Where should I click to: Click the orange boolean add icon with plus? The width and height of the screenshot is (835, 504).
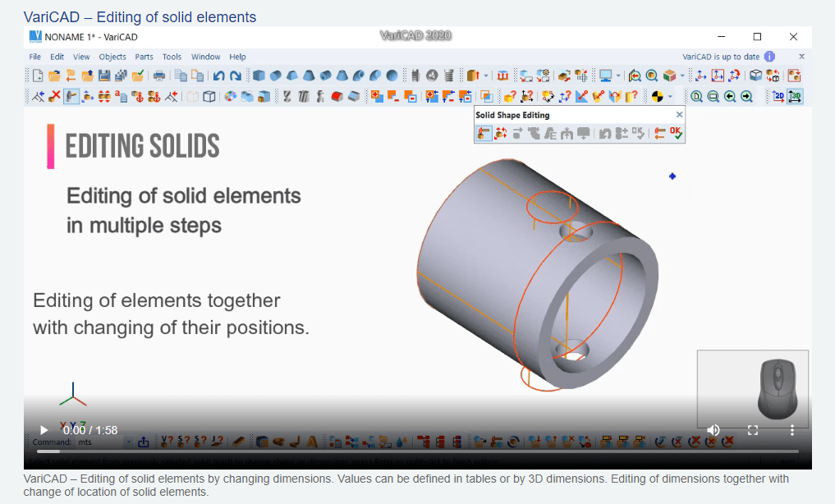pyautogui.click(x=377, y=96)
